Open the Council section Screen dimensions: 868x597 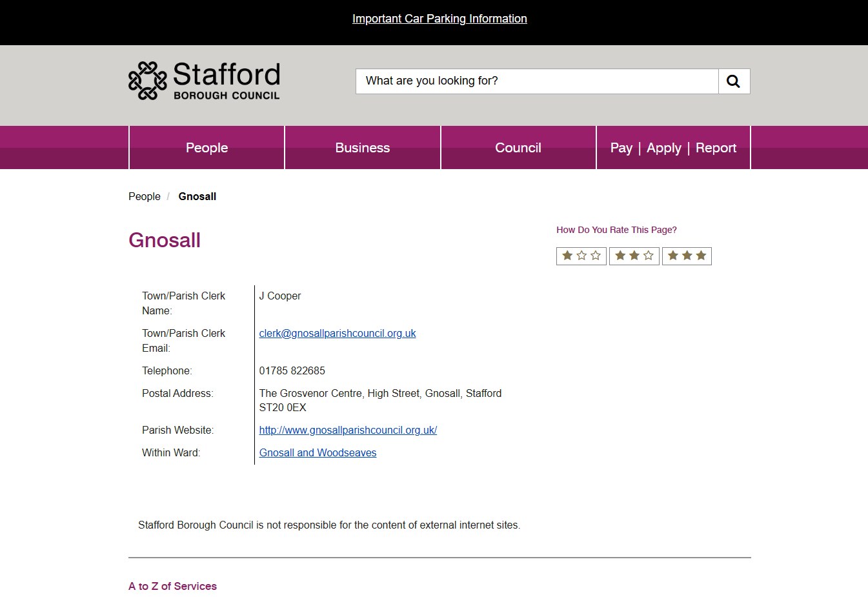click(x=518, y=147)
